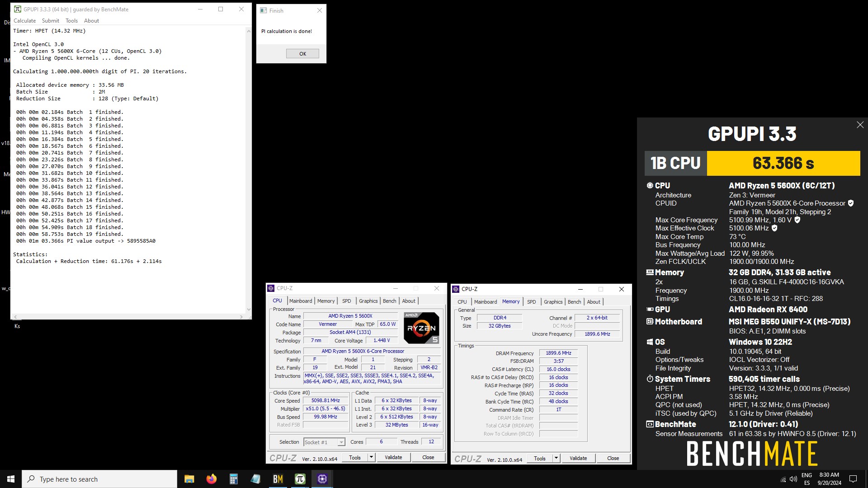Click the Finish dialog title icon
Viewport: 868px width, 488px height.
tap(263, 10)
